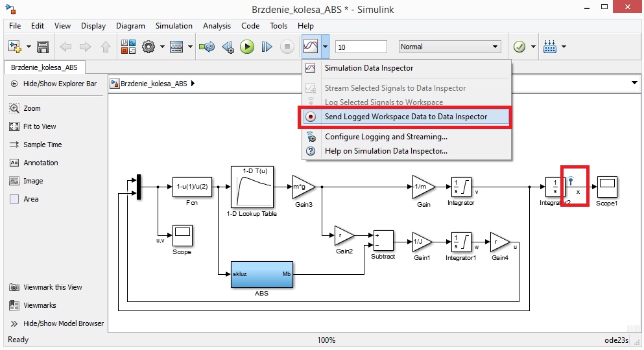Select the 1-D Lookup Table block
The height and width of the screenshot is (350, 644).
pyautogui.click(x=252, y=187)
